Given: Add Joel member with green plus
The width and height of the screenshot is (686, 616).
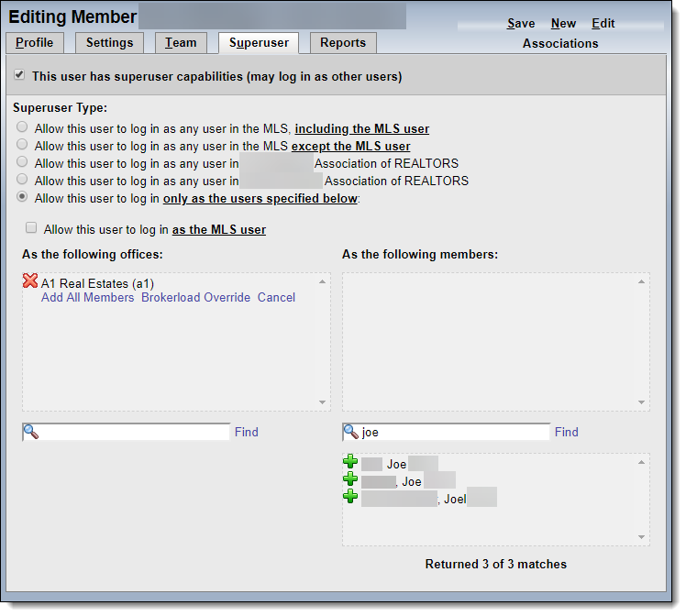Looking at the screenshot, I should (x=350, y=497).
